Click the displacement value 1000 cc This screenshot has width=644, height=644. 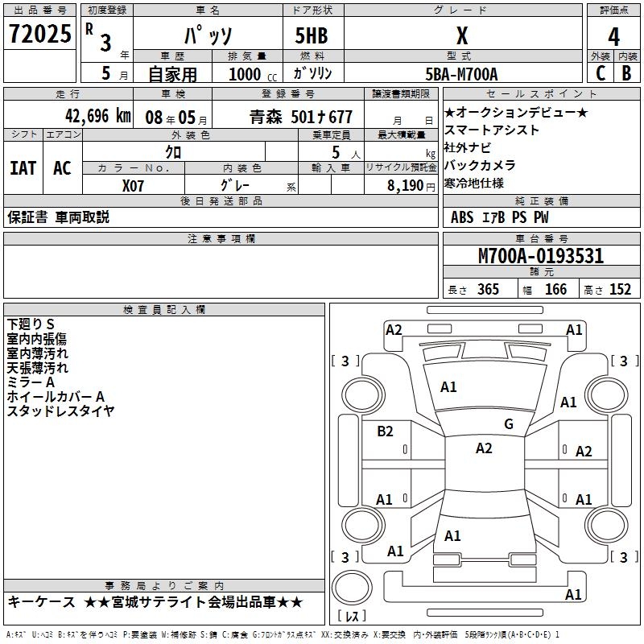click(x=253, y=74)
